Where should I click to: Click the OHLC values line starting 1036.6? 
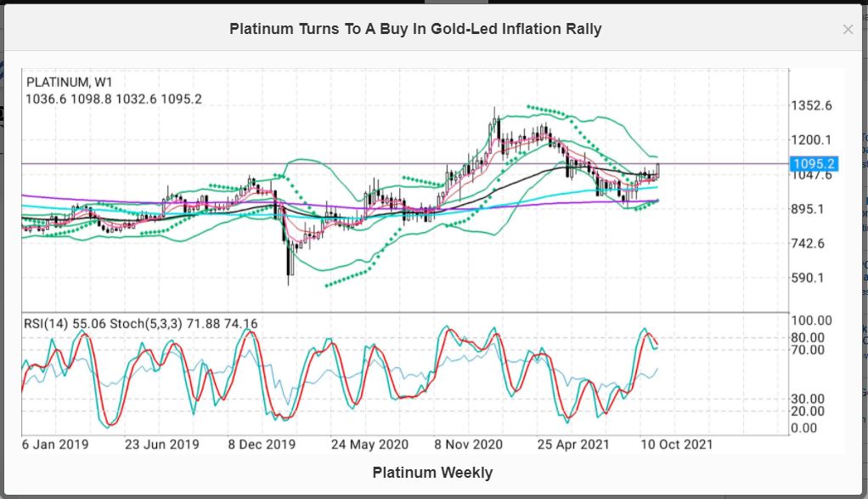[114, 99]
